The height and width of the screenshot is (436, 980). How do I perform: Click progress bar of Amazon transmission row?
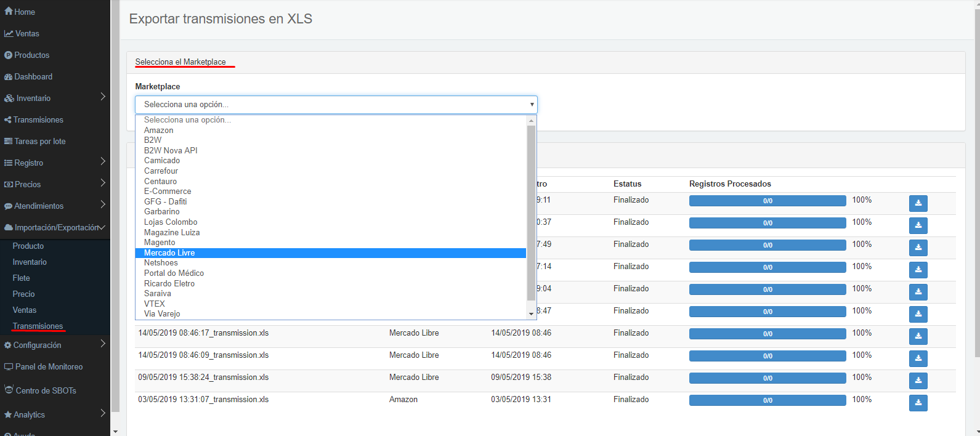[x=767, y=400]
